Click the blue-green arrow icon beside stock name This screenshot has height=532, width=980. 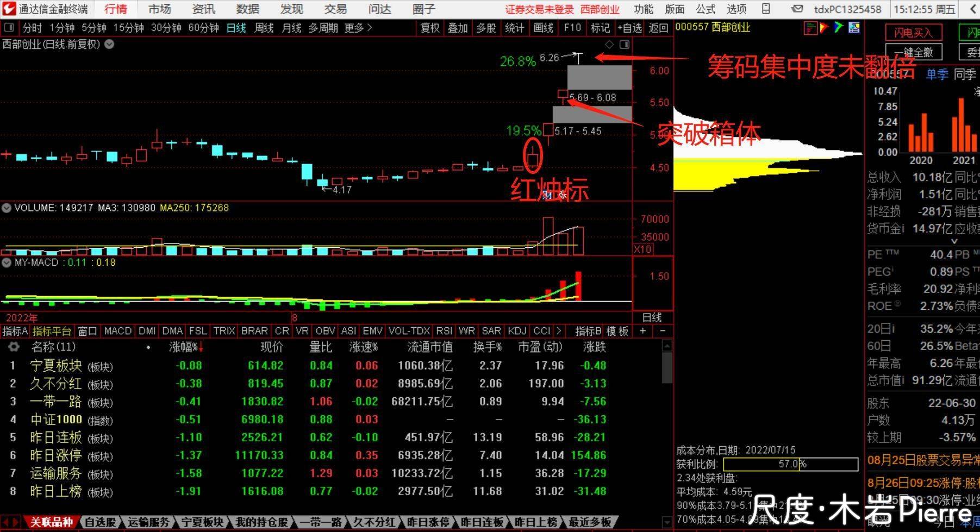click(839, 28)
